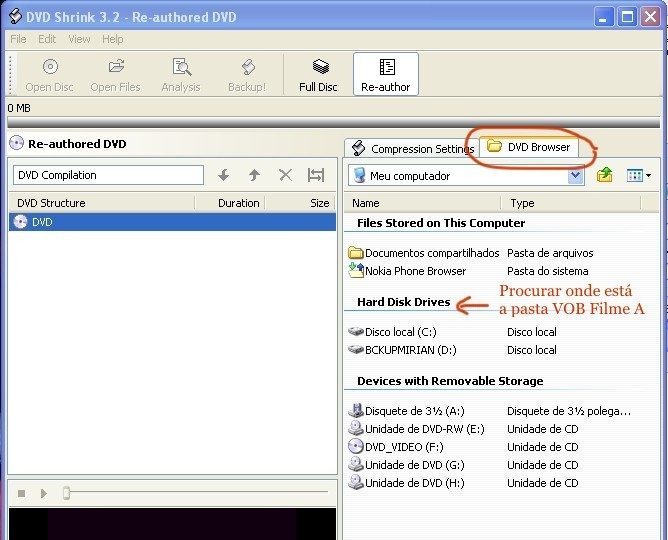The height and width of the screenshot is (540, 668).
Task: Open the Help menu
Action: point(112,39)
